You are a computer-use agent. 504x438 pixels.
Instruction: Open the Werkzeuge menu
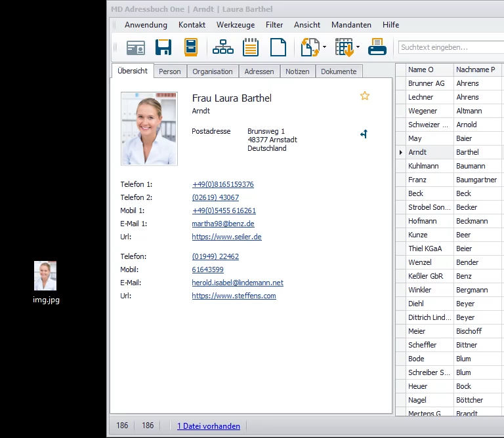click(236, 25)
